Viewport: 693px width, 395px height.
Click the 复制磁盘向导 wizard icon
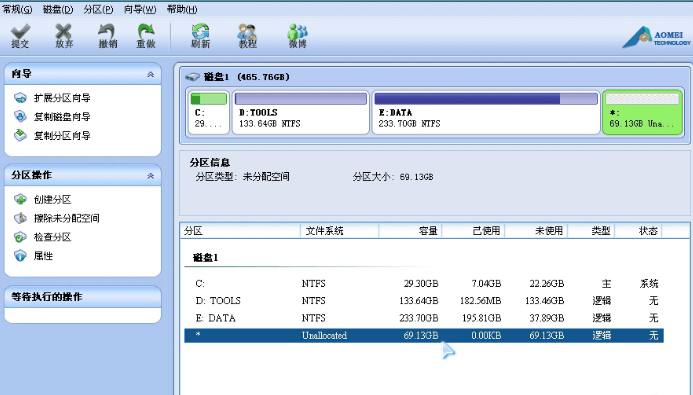click(20, 116)
